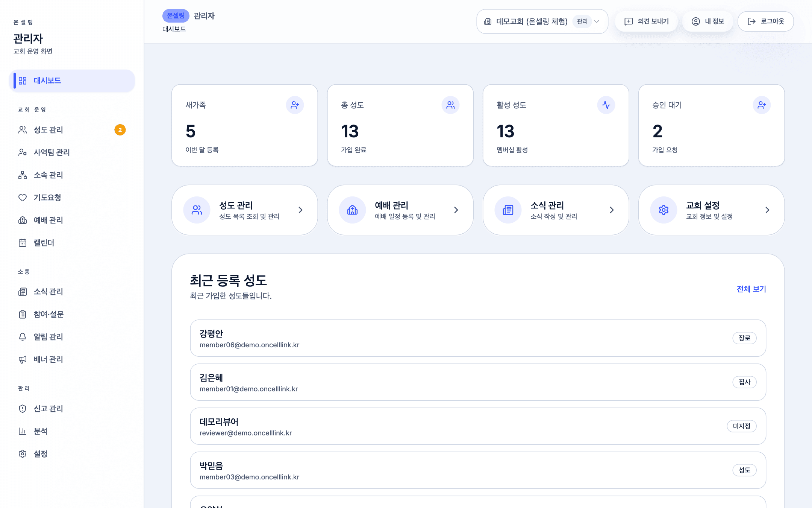The height and width of the screenshot is (508, 812).
Task: Click the add-user icon on 승인 대기 card
Action: point(762,105)
